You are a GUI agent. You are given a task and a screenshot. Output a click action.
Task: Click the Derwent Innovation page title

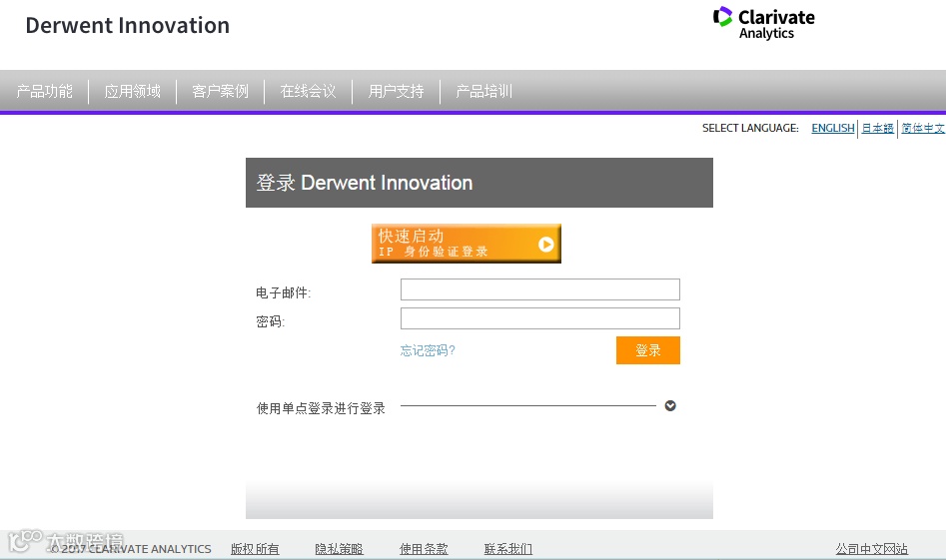127,25
